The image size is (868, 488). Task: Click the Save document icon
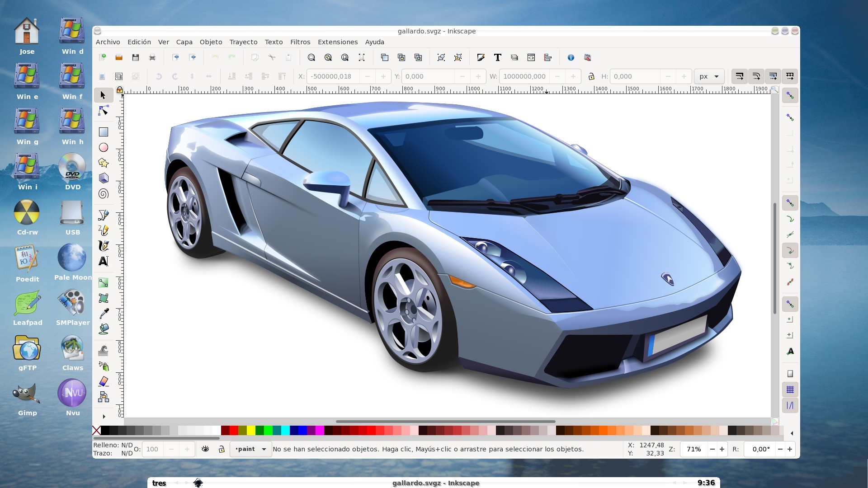pos(135,57)
